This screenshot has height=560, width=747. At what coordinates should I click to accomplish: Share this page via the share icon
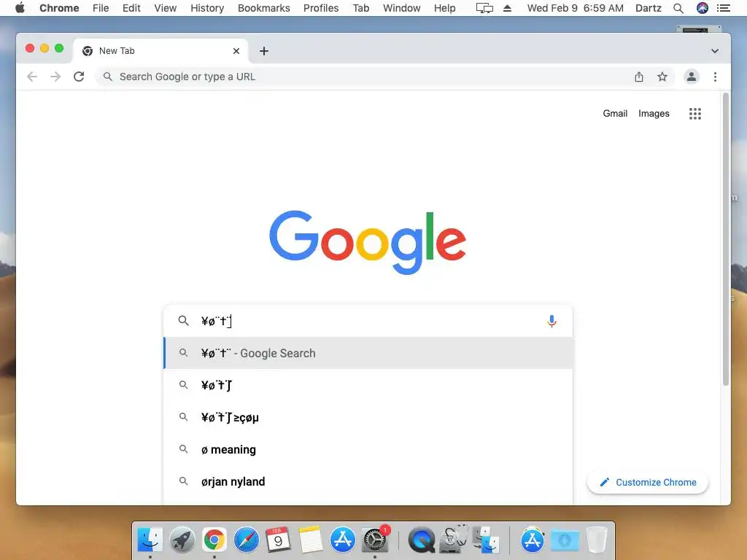tap(639, 77)
